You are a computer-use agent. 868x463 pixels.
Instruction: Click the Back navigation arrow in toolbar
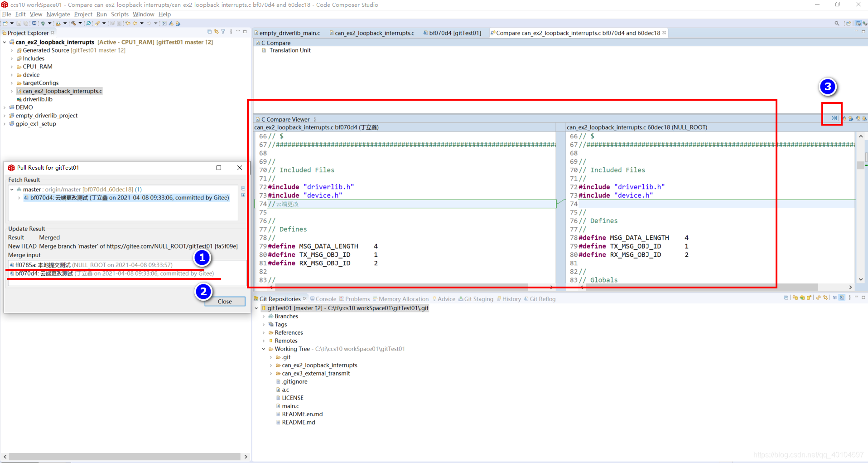coord(135,23)
